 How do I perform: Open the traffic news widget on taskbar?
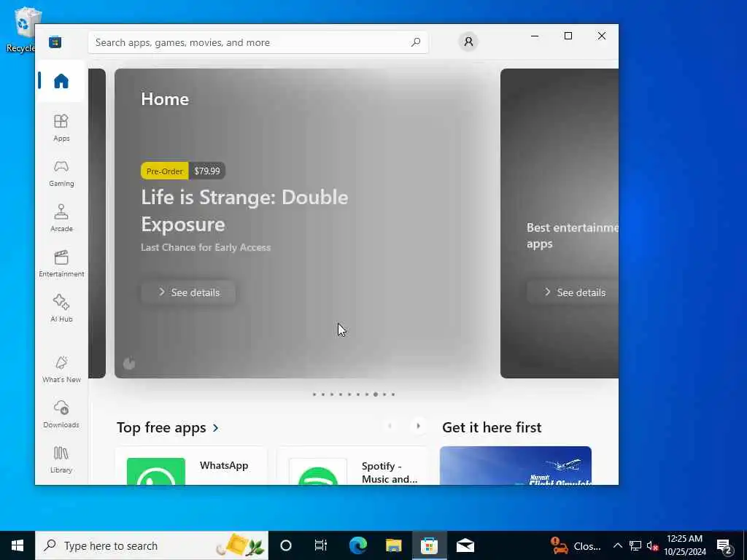click(x=576, y=545)
